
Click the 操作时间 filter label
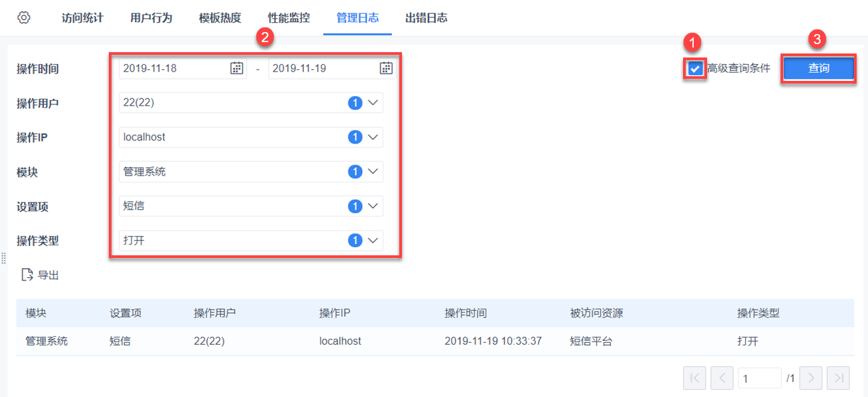[x=38, y=68]
